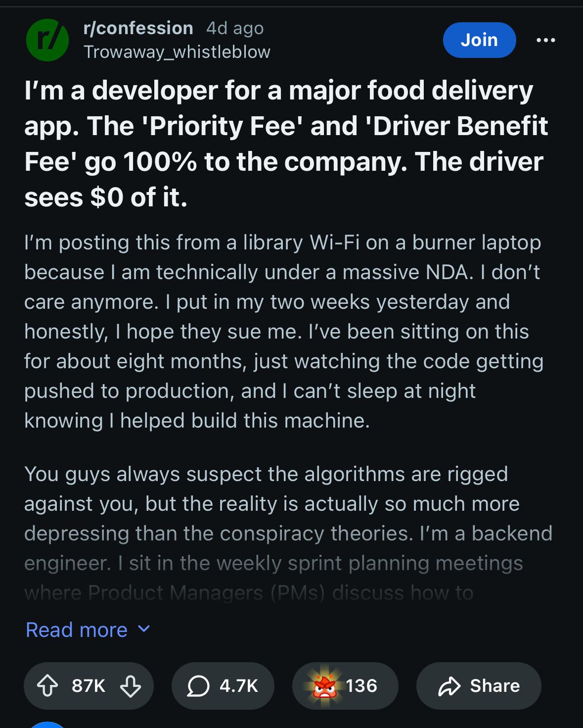Viewport: 583px width, 728px height.
Task: Tap the share arrow icon
Action: coord(449,686)
